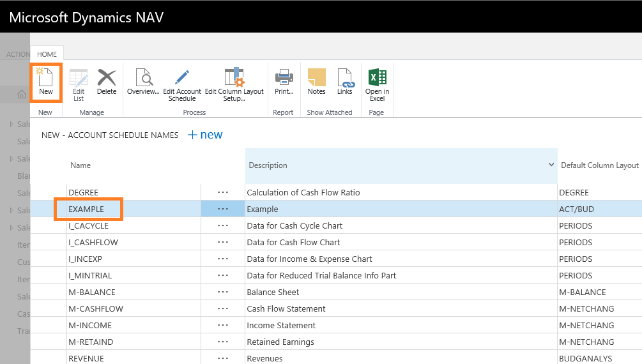This screenshot has width=642, height=364.
Task: Click Data for Reduced Trial Balance description
Action: click(x=321, y=276)
